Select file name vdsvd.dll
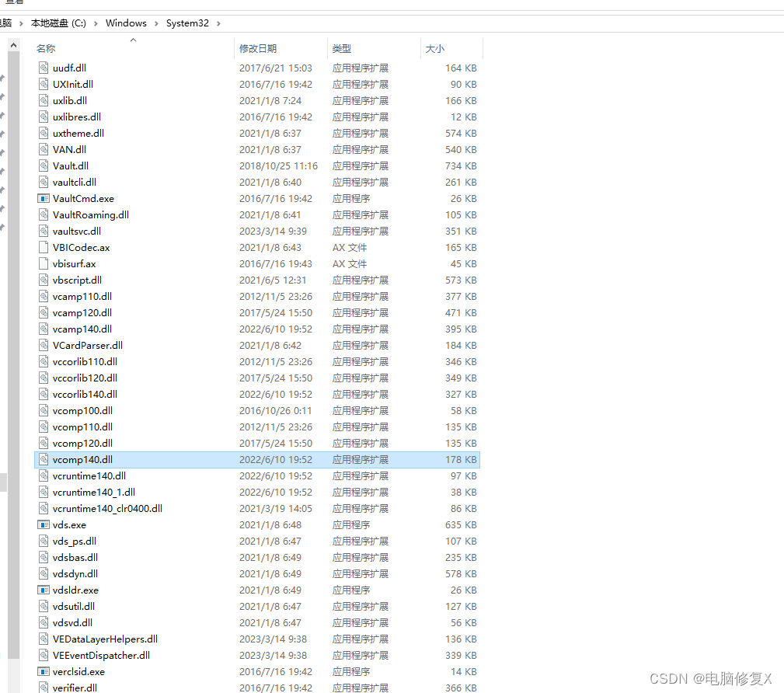Viewport: 784px width, 693px height. (72, 622)
